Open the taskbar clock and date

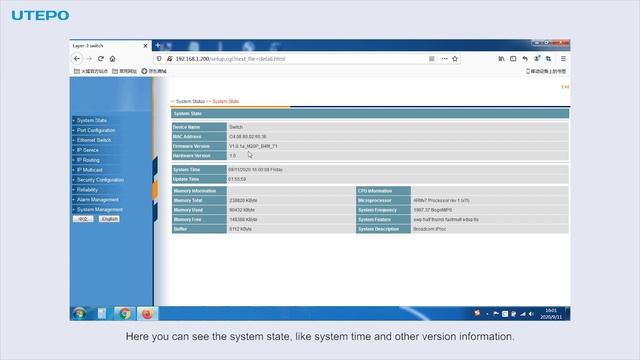[551, 314]
